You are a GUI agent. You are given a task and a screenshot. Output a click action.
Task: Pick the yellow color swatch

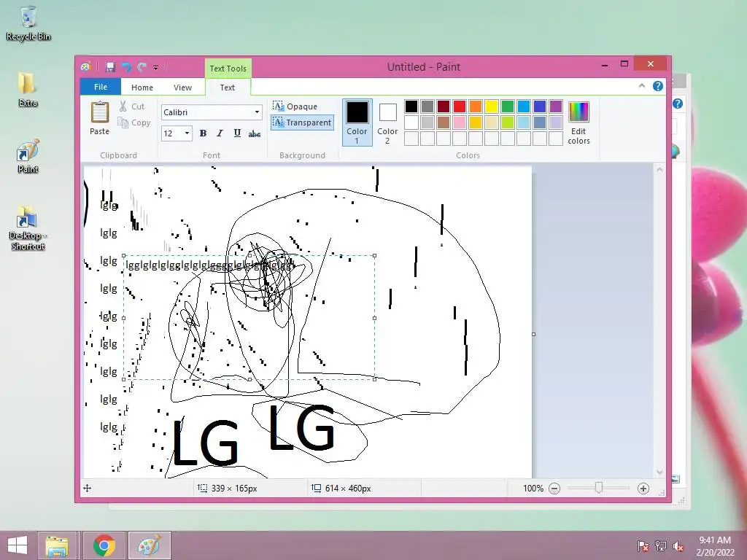point(491,106)
